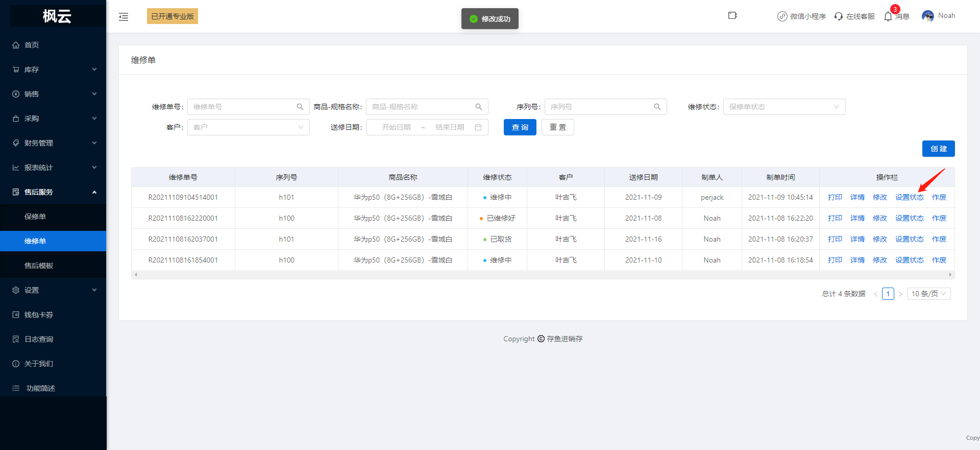Click the 创建 create button
The height and width of the screenshot is (450, 980).
939,149
